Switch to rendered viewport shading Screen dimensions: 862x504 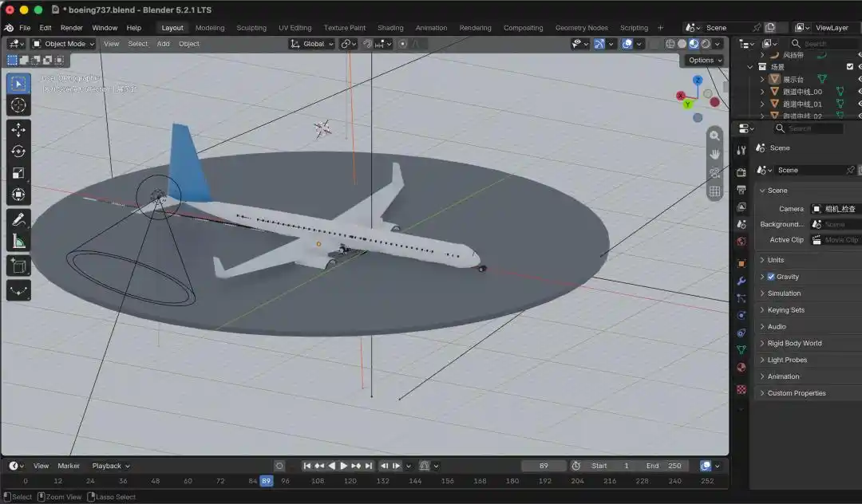click(706, 44)
